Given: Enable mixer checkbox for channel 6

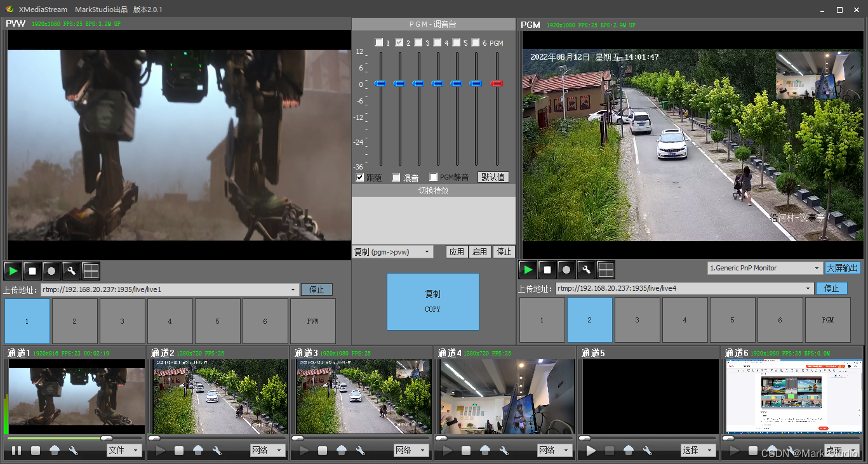Looking at the screenshot, I should click(x=476, y=43).
